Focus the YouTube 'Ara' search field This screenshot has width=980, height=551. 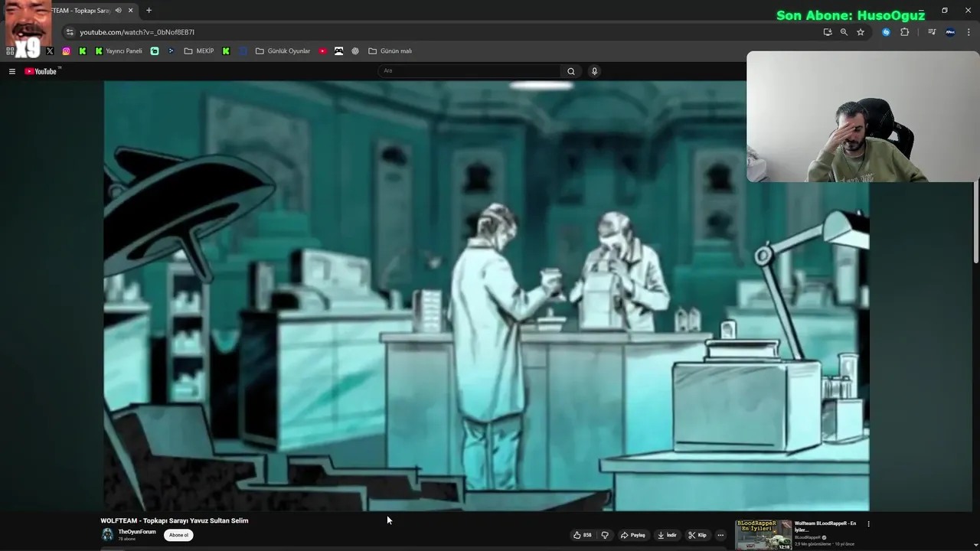(469, 71)
